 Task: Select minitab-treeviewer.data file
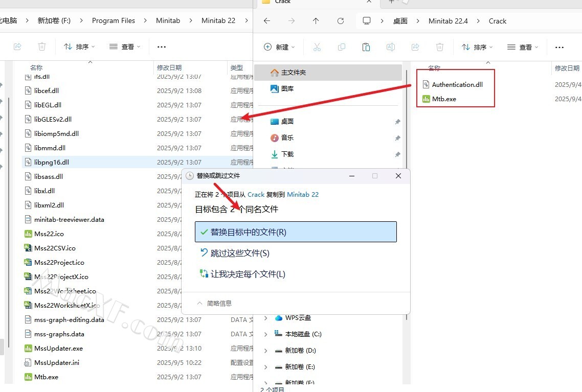click(x=69, y=220)
